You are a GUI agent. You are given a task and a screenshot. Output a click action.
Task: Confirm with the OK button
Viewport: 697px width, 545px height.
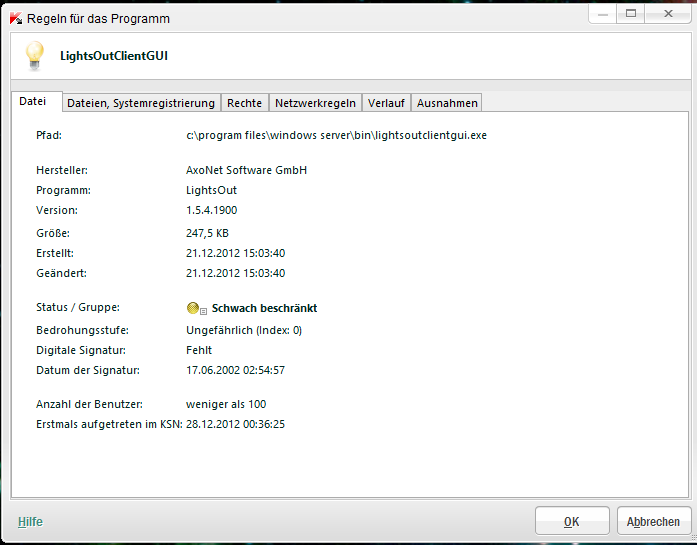tap(572, 521)
